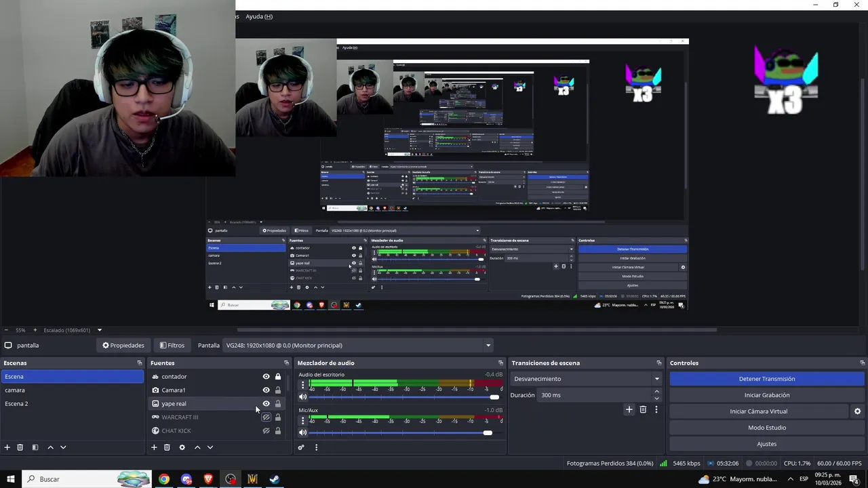The width and height of the screenshot is (868, 488).
Task: Add a new source in Fuentes panel
Action: (x=154, y=447)
